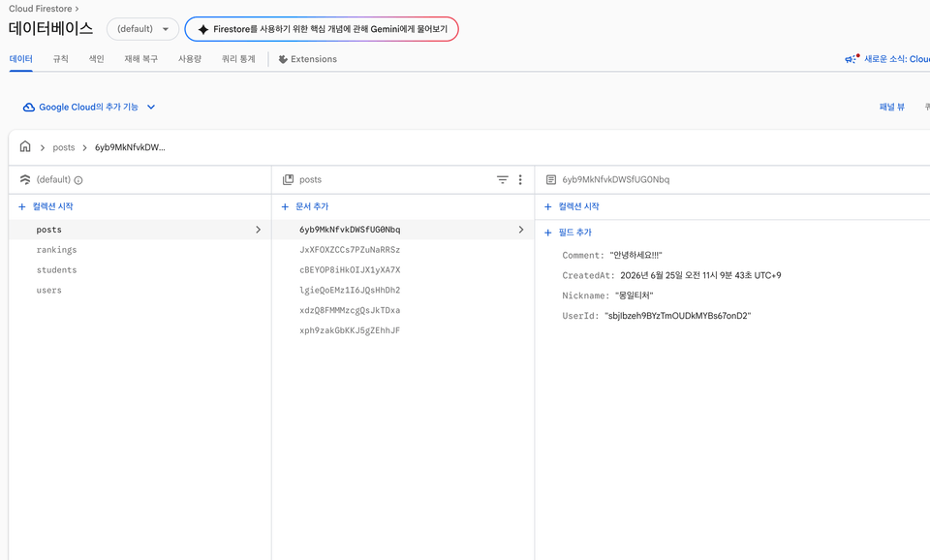Expand Google Cloud additional features chevron
The image size is (930, 560).
pyautogui.click(x=151, y=108)
